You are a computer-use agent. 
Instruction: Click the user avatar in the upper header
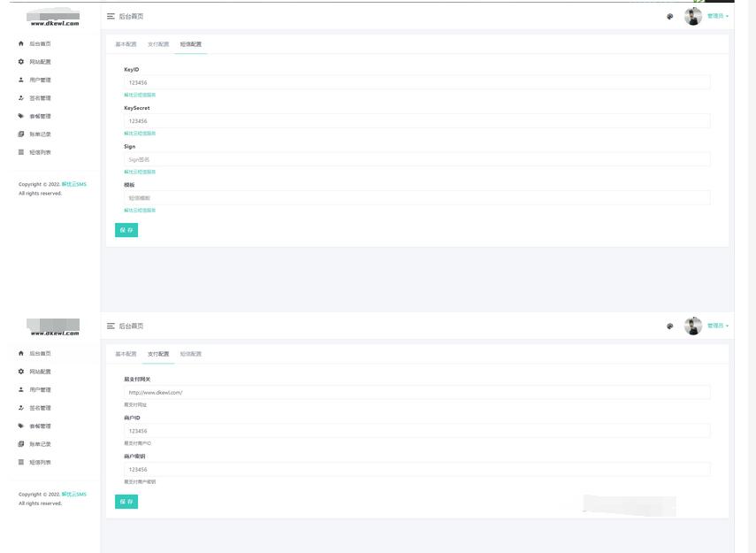click(x=693, y=17)
